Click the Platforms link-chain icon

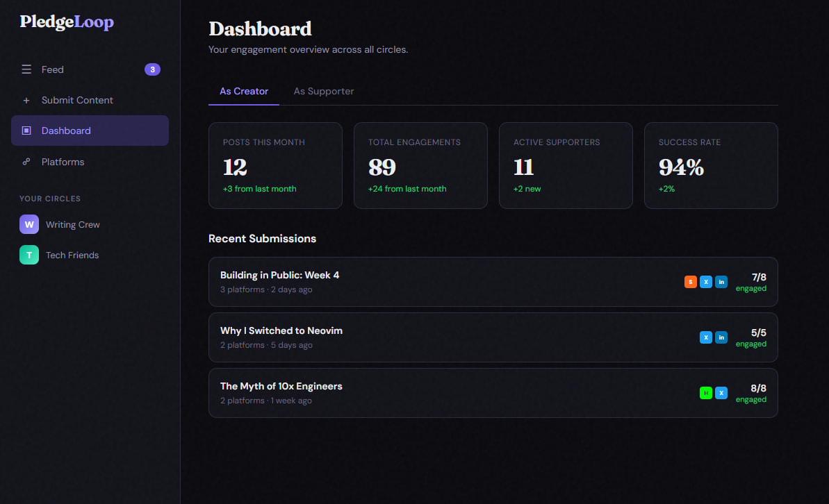click(26, 162)
